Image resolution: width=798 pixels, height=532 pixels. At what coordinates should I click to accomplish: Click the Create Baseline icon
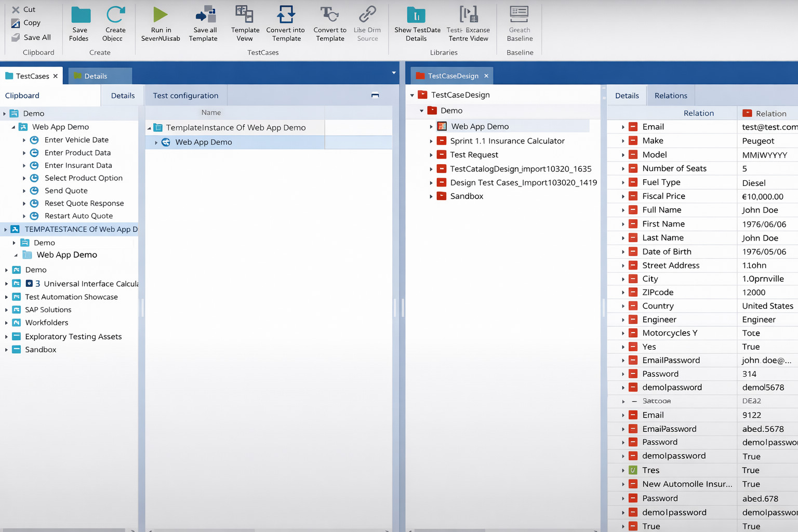[520, 16]
